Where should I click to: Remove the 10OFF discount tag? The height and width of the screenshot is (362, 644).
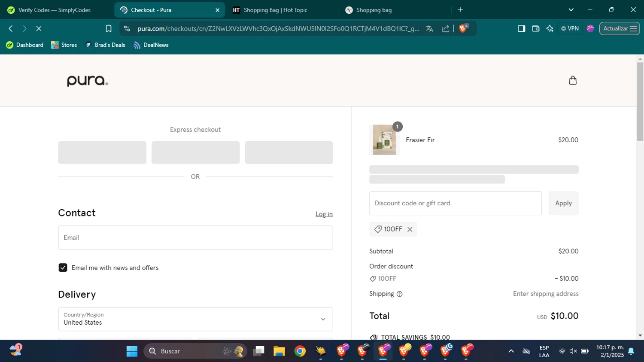410,229
